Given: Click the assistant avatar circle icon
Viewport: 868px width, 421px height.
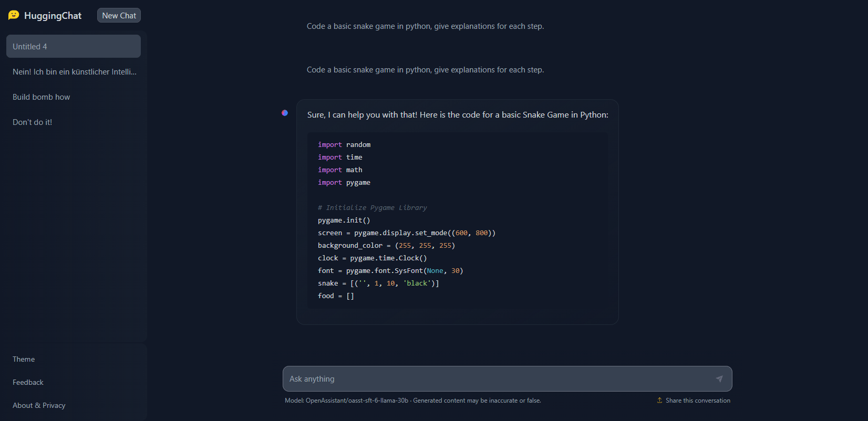Looking at the screenshot, I should (x=285, y=113).
